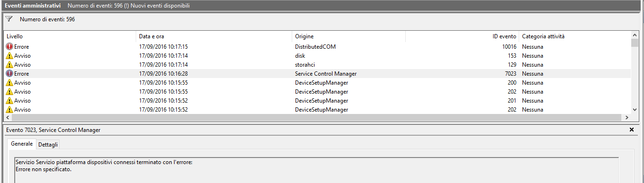Image resolution: width=644 pixels, height=183 pixels.
Task: Click the filter funnel icon
Action: (x=9, y=19)
